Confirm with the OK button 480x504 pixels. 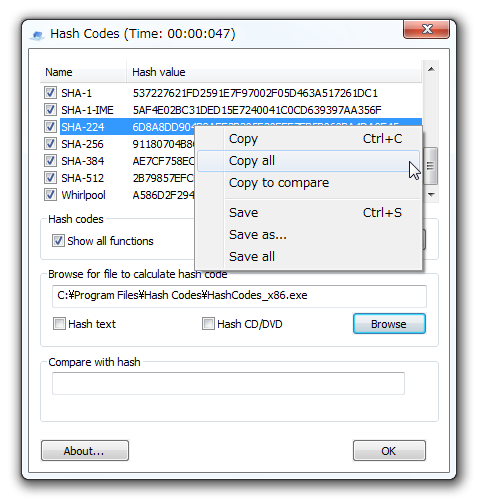pos(389,451)
